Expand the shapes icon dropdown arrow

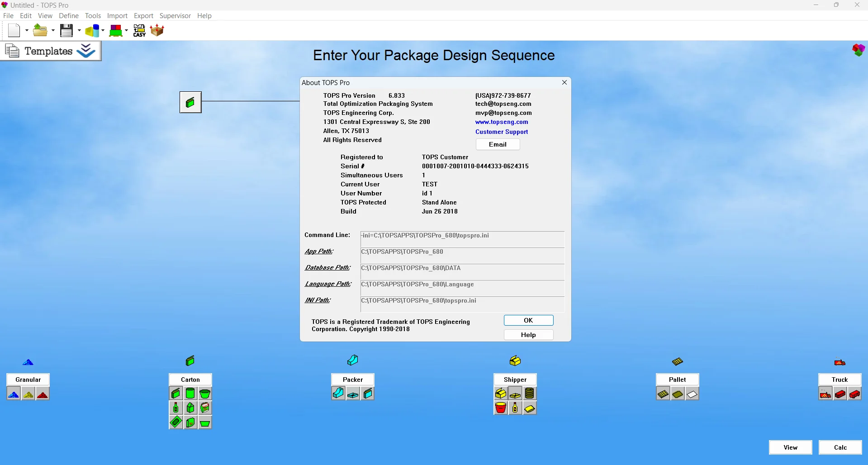(103, 31)
